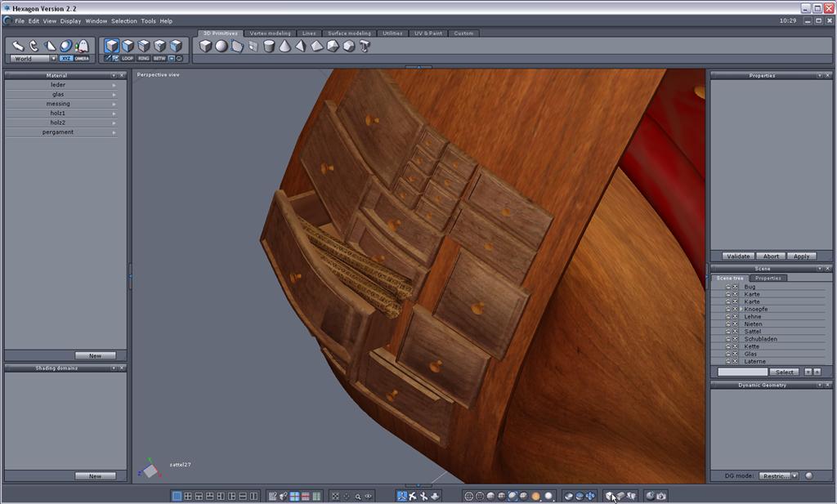Click the camera snapshot icon in bottom toolbar
Image resolution: width=837 pixels, height=504 pixels.
660,496
